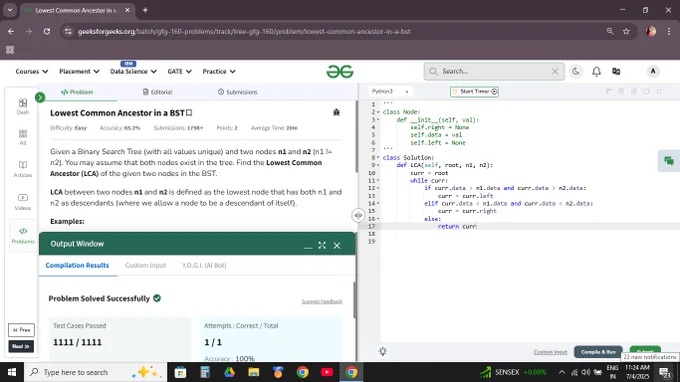680x382 pixels.
Task: Show hint with the lightbulb icon
Action: tap(382, 351)
